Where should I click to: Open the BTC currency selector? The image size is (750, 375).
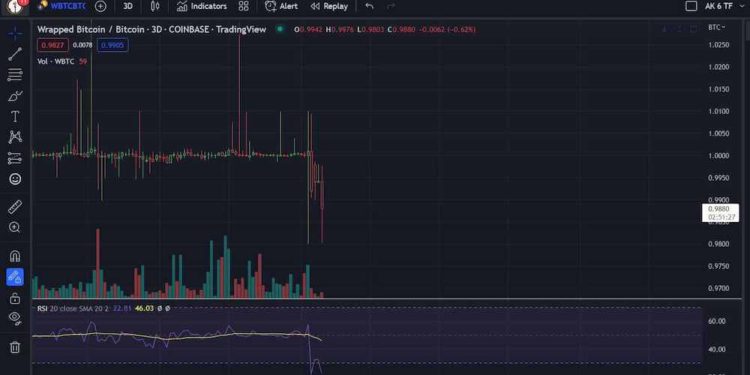pyautogui.click(x=717, y=28)
